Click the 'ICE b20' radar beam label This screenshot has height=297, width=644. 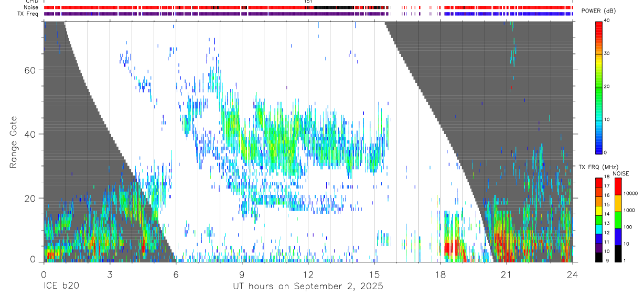pyautogui.click(x=60, y=287)
